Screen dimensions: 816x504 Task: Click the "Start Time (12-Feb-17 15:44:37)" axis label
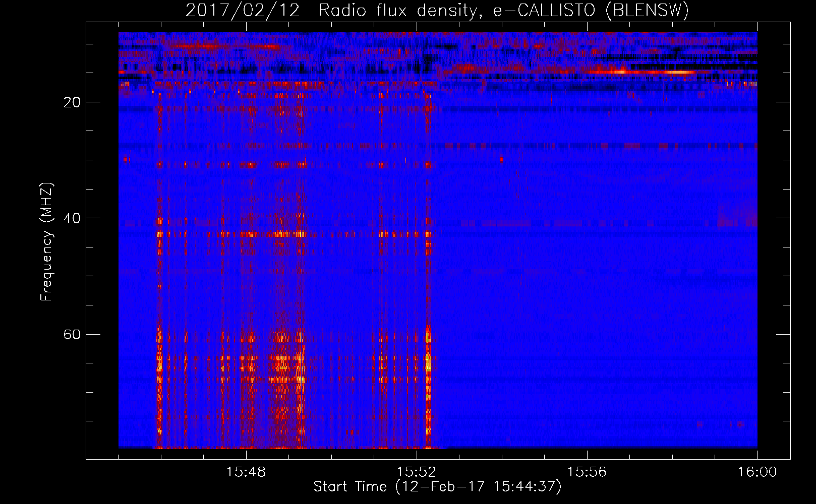pyautogui.click(x=437, y=487)
